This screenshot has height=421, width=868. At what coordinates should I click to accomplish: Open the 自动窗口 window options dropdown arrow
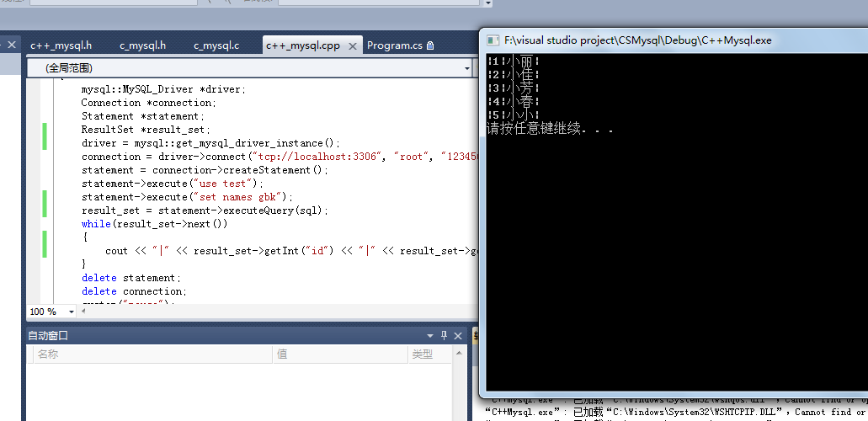[430, 335]
